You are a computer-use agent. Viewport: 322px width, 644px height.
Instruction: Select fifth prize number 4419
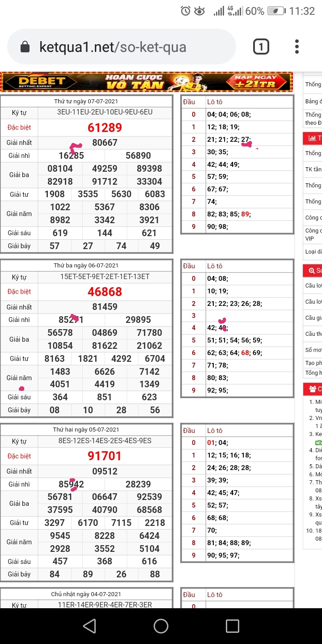(x=105, y=384)
